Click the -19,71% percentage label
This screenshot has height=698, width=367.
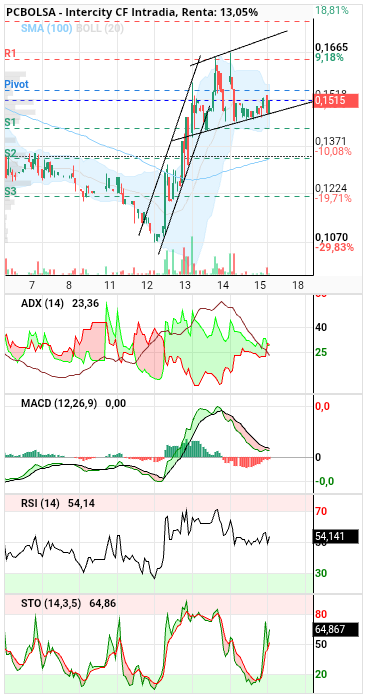click(333, 198)
